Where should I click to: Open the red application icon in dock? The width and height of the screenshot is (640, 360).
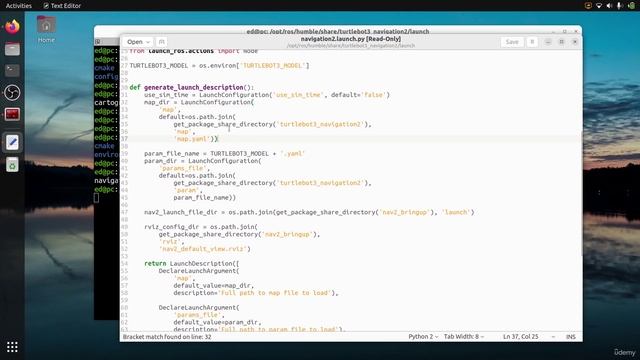pyautogui.click(x=12, y=114)
